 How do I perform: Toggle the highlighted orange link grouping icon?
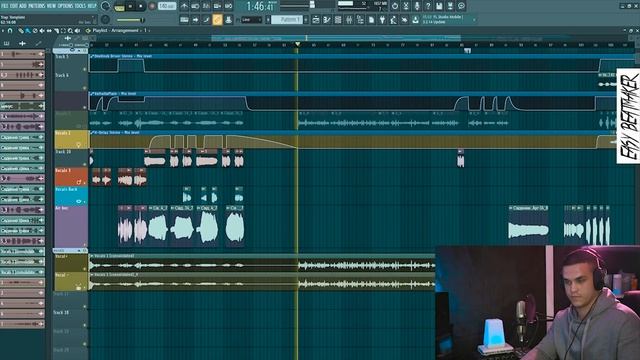point(217,20)
